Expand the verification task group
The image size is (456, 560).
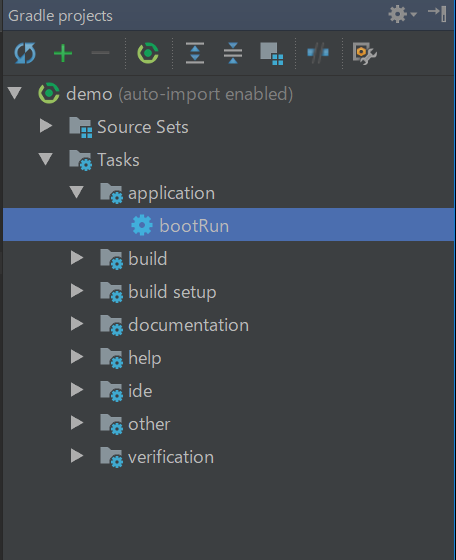coord(77,456)
